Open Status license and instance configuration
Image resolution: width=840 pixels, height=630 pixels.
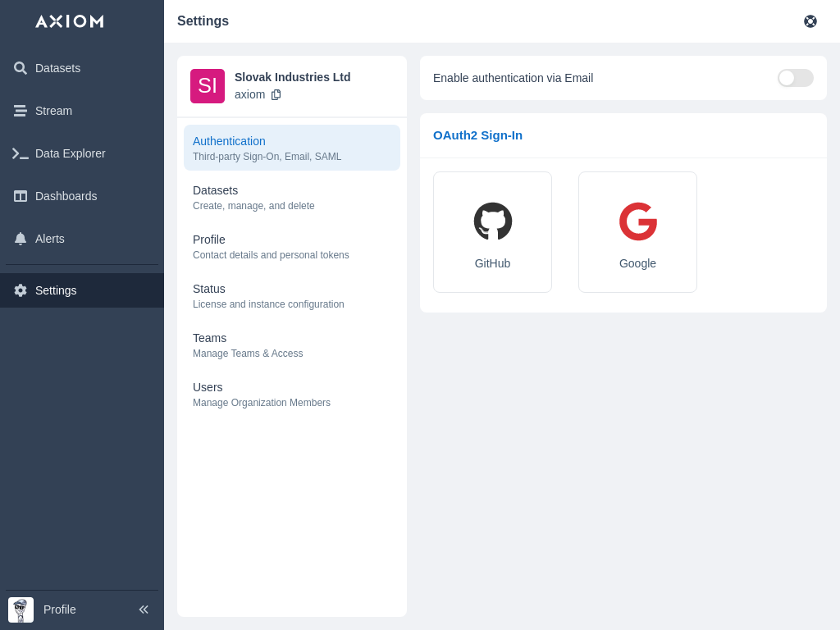coord(291,295)
